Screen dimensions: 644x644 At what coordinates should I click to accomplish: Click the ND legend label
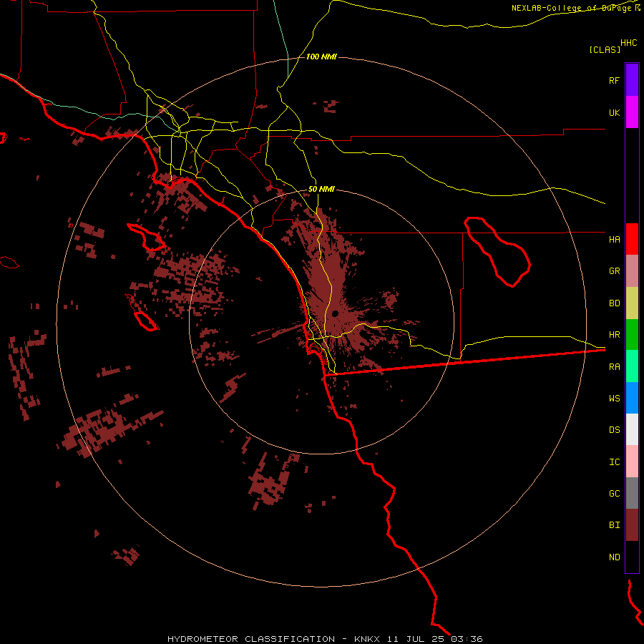[614, 557]
